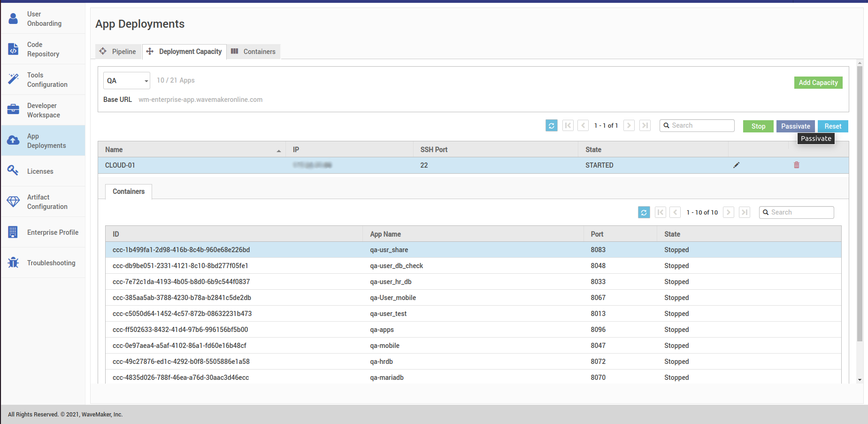Open the QA environment dropdown
This screenshot has width=868, height=424.
tap(126, 81)
